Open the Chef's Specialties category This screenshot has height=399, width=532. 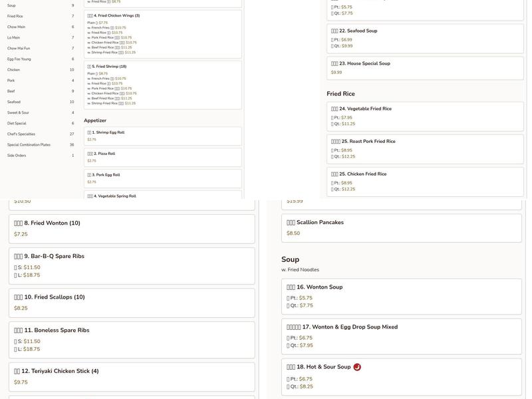21,134
